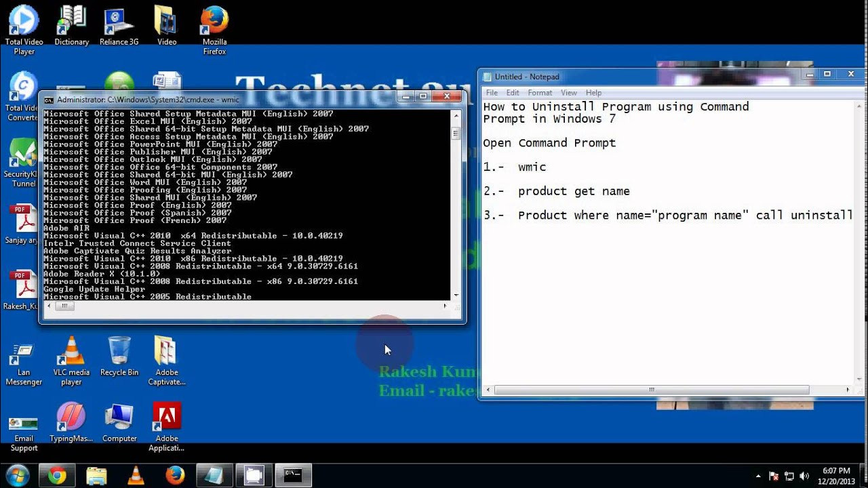Open the network status tray icon
868x488 pixels.
pos(789,476)
